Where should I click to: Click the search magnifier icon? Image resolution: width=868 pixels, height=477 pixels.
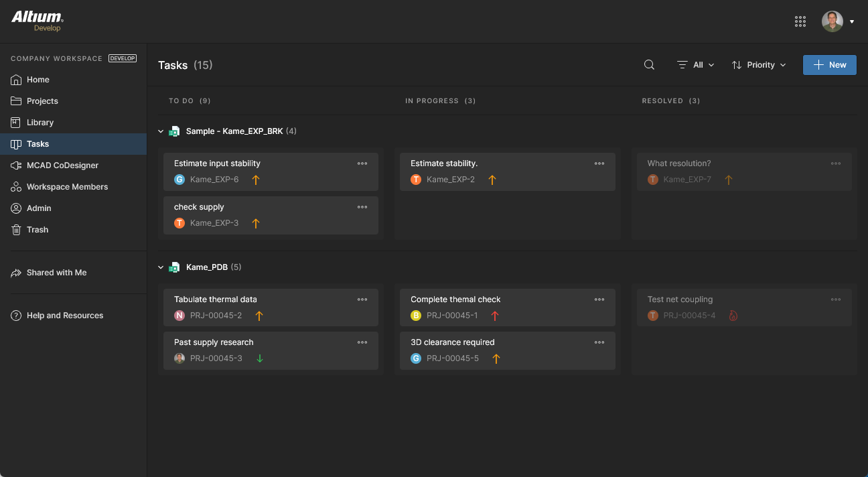pos(649,65)
